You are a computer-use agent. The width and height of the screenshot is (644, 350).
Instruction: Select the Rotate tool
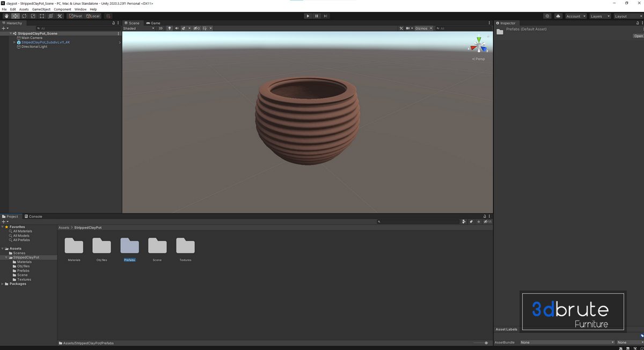click(x=24, y=16)
